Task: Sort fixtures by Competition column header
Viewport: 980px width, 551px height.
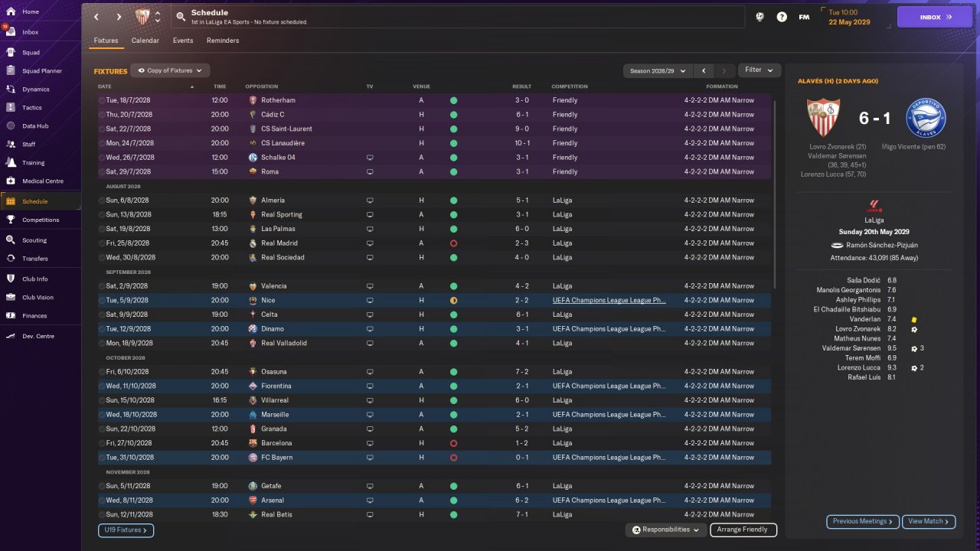Action: coord(570,86)
